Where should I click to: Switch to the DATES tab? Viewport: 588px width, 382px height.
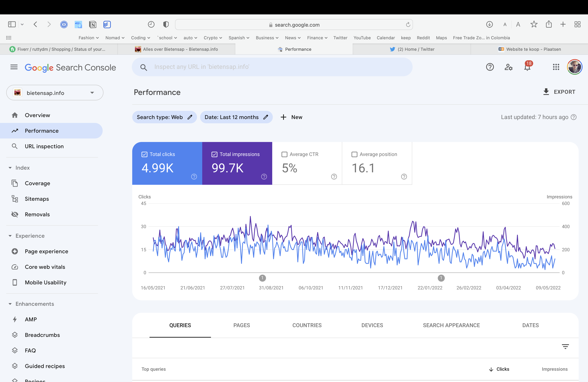[530, 325]
